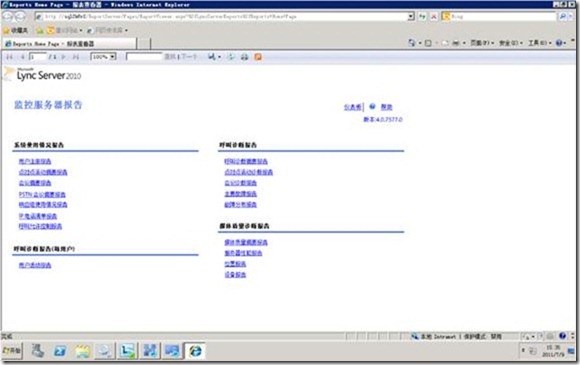580x365 pixels.
Task: Click the taskbar clock showing date
Action: [x=553, y=351]
